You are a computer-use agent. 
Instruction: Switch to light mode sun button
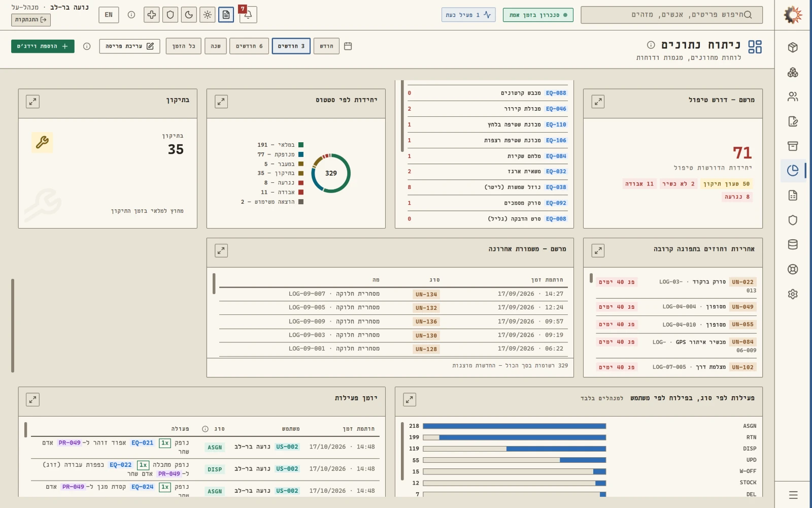pos(208,15)
